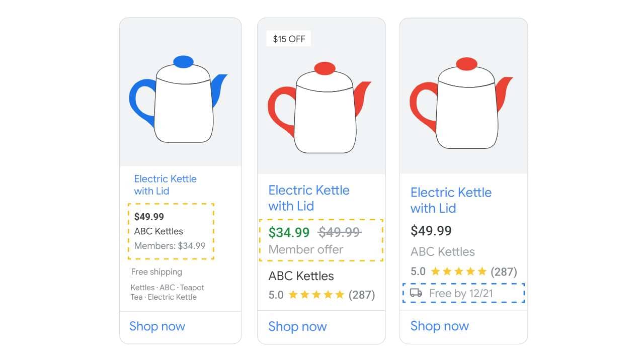The image size is (644, 362).
Task: Click the crossed-out $49.99 price
Action: point(340,232)
